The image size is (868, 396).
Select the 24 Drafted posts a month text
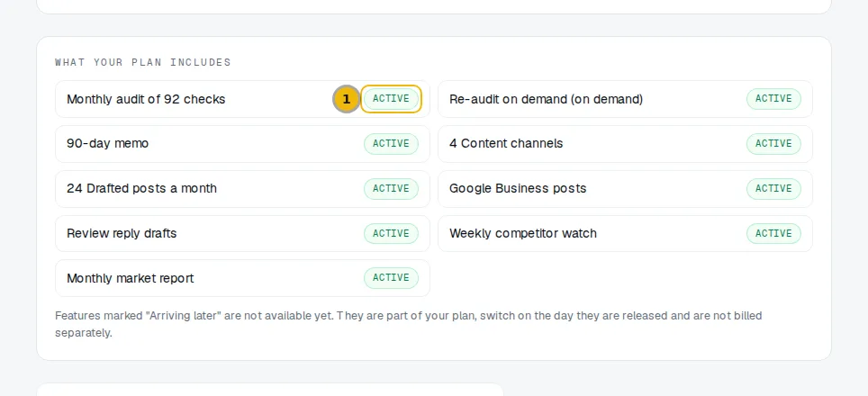pos(141,189)
